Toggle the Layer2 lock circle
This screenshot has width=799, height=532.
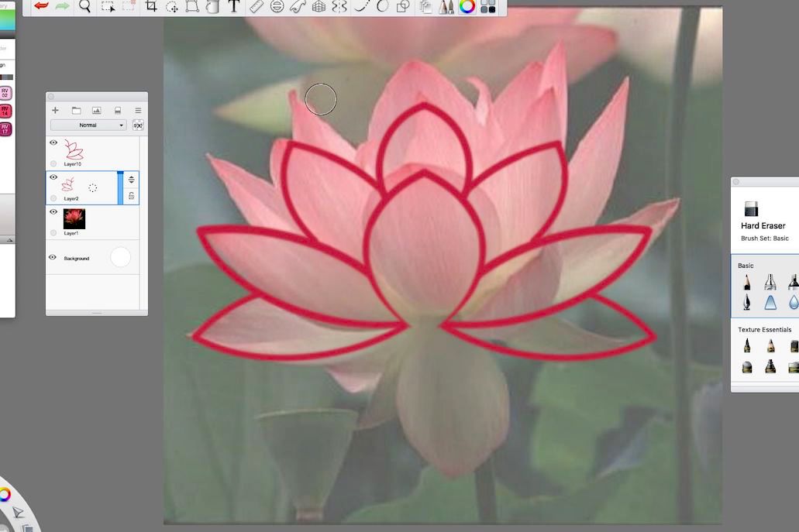click(53, 198)
